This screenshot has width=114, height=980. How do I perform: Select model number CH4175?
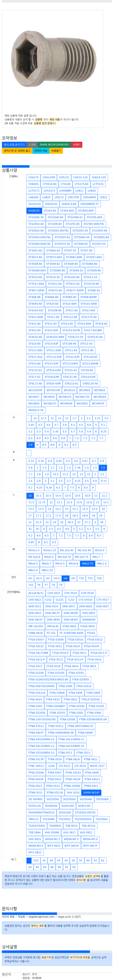(x=33, y=177)
